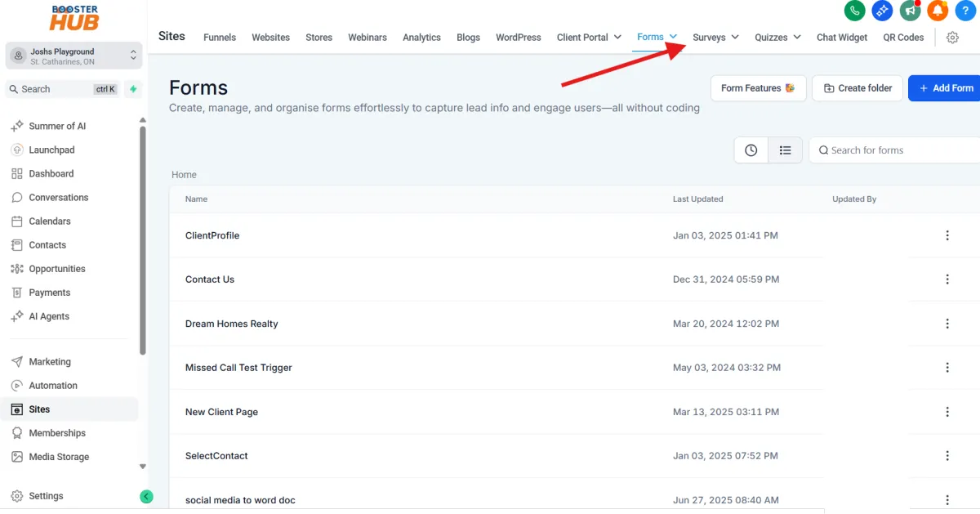Check notifications via the bell icon
Viewport: 980px width, 514px height.
point(938,11)
